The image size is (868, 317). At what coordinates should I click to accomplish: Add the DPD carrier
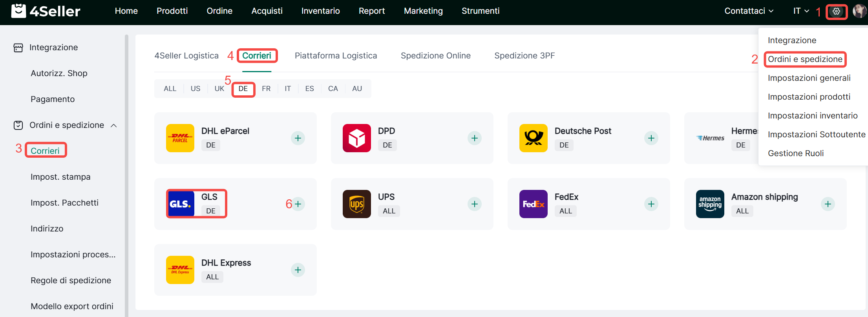point(475,138)
